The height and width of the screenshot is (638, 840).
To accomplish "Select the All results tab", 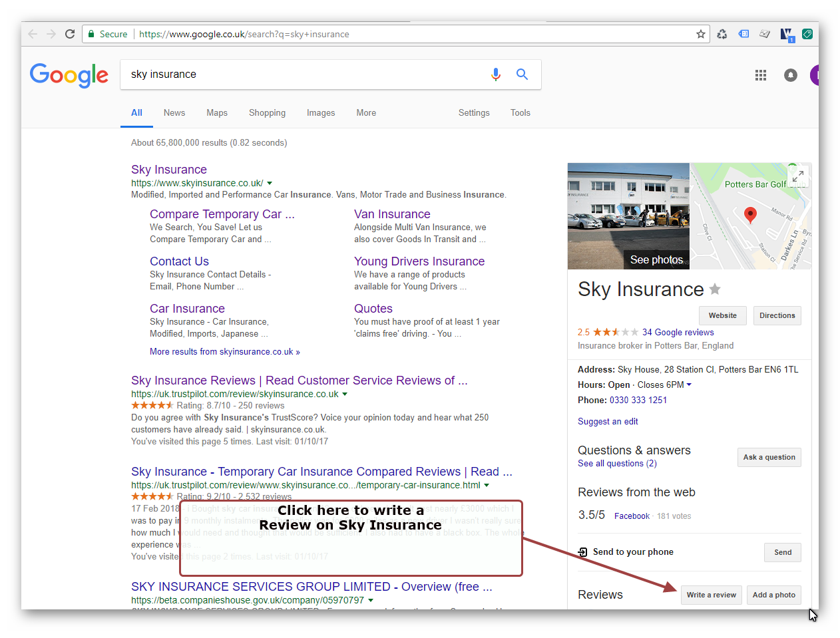I will pos(136,113).
